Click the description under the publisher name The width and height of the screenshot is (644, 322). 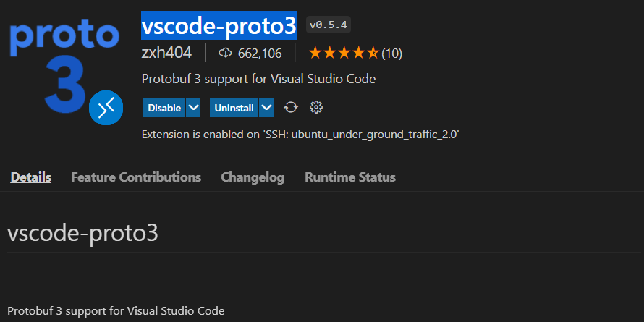pos(258,79)
